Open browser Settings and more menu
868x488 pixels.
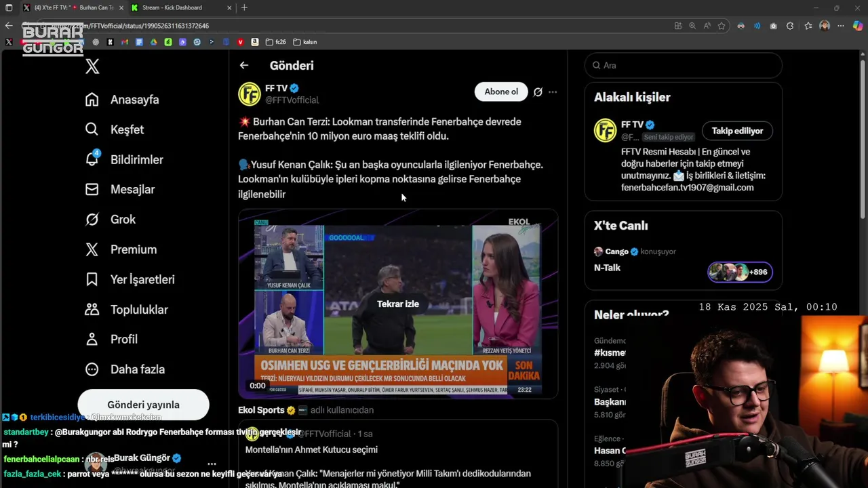[842, 26]
